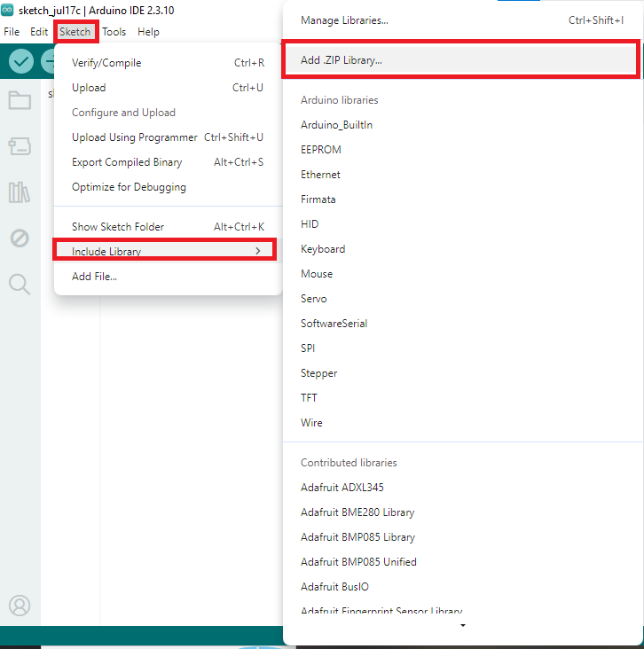Include Adafruit BMP085 Unified library
The image size is (644, 649).
point(462,562)
